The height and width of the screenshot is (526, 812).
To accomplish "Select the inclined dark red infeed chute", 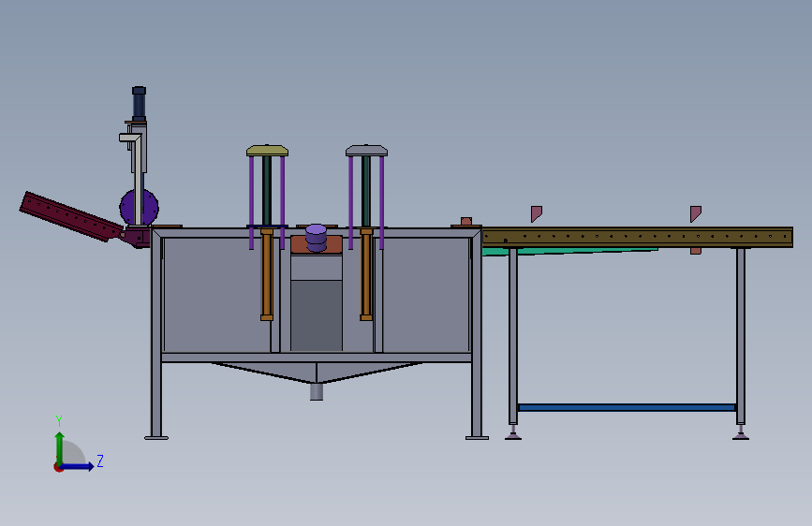I will click(x=71, y=216).
